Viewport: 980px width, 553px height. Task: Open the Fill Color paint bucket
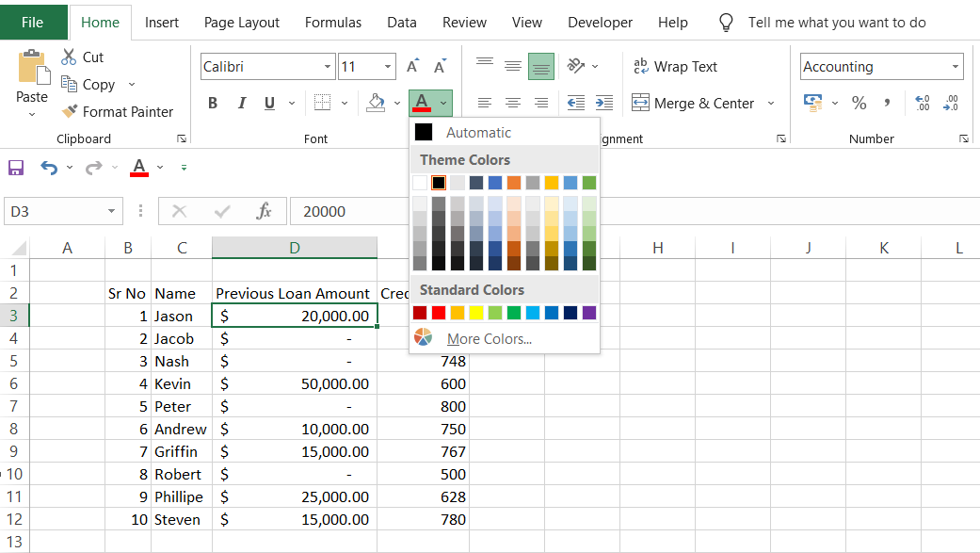click(376, 103)
